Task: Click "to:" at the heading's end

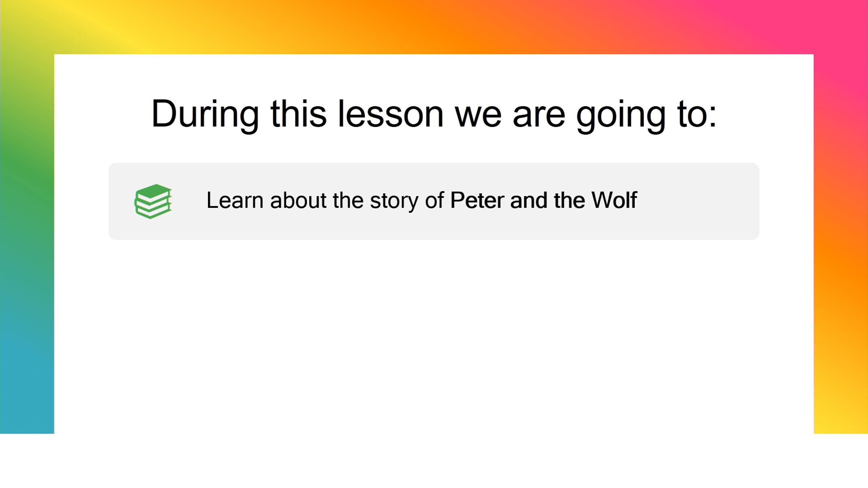Action: (x=697, y=114)
